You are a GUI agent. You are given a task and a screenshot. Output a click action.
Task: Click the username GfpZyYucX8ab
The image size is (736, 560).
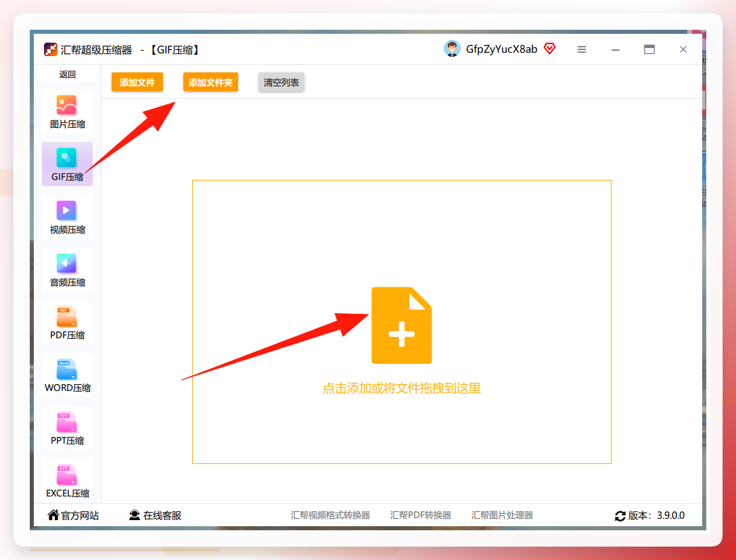(x=501, y=49)
